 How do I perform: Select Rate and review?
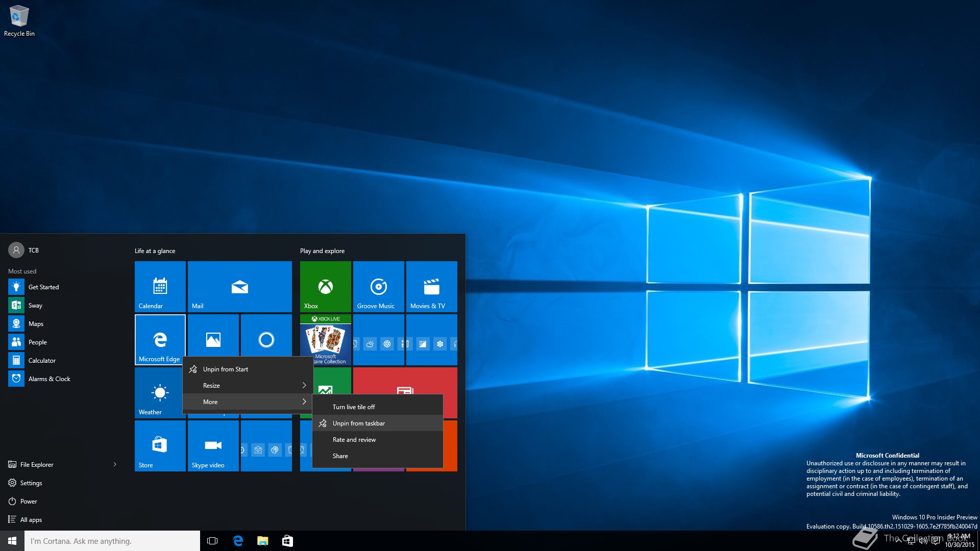[x=378, y=440]
